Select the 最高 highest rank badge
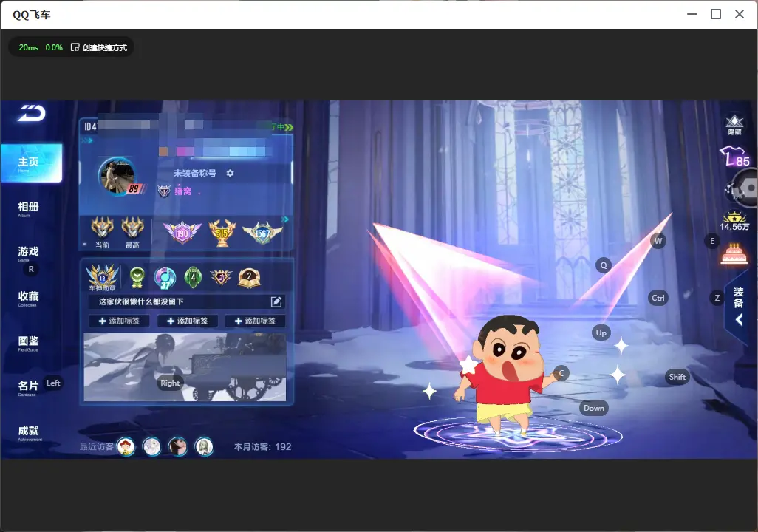This screenshot has width=758, height=532. (x=132, y=233)
